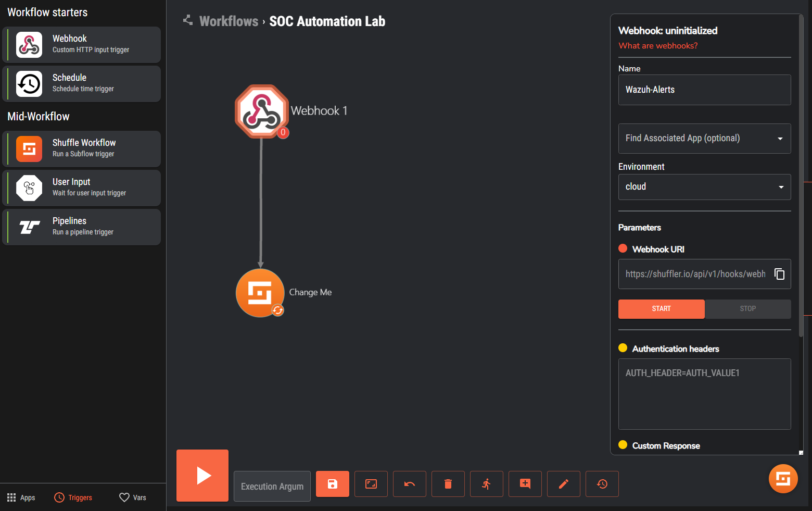Select the Change Me action node

260,293
